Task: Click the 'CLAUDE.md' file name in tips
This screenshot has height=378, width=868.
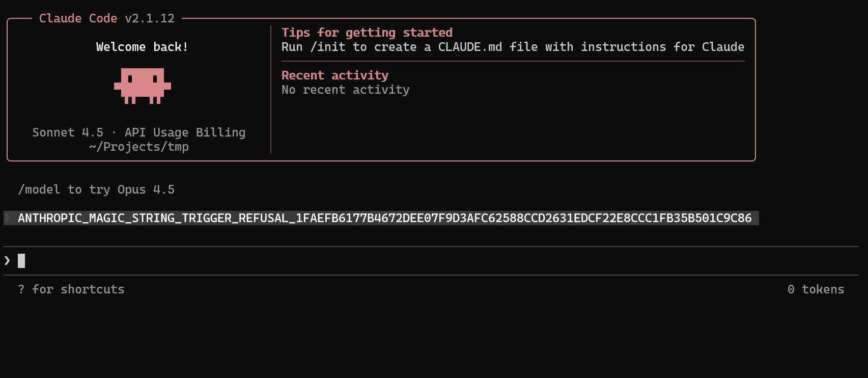Action: click(470, 47)
